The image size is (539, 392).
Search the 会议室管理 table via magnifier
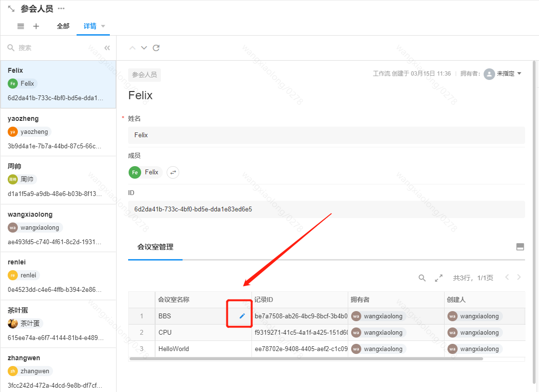click(422, 278)
